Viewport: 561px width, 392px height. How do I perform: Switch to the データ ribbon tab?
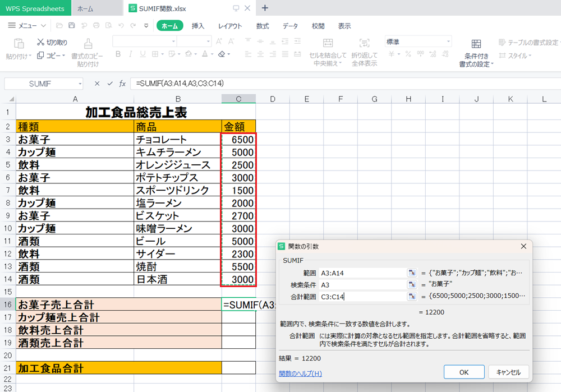(x=290, y=26)
